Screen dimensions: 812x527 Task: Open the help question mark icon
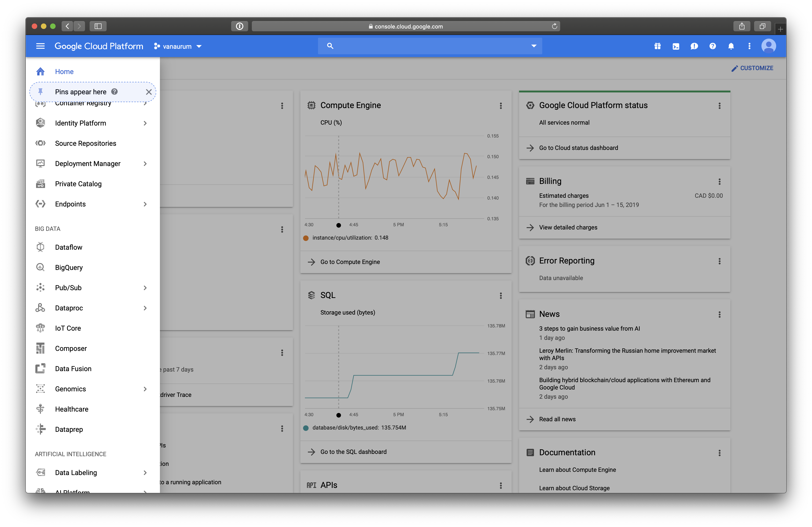712,46
